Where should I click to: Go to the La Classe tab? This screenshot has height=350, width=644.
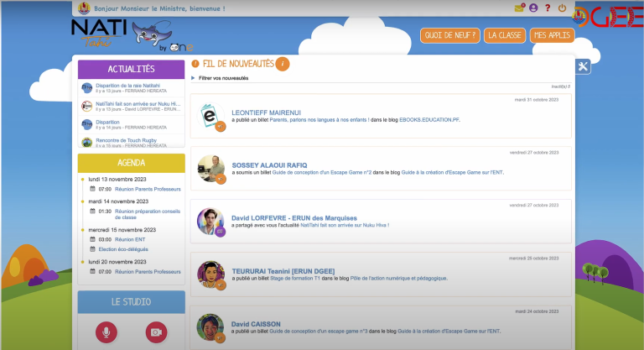(x=505, y=35)
